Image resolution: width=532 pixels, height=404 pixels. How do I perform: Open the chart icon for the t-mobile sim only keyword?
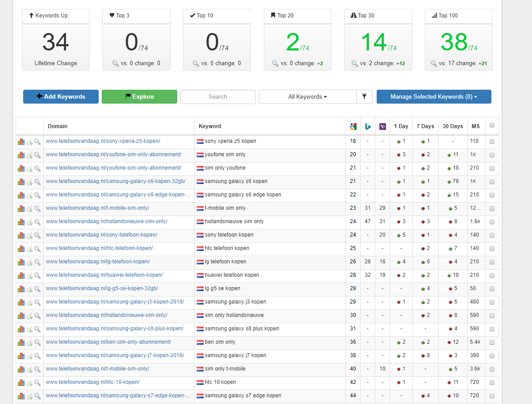pos(21,208)
